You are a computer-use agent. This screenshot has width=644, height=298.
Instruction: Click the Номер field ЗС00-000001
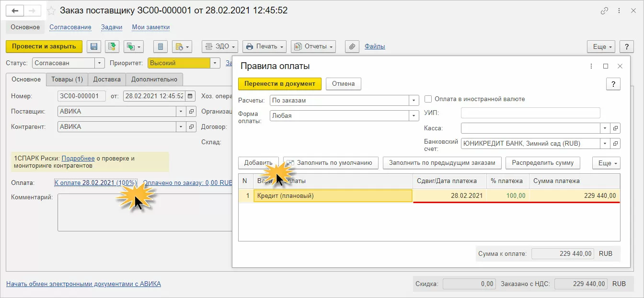(x=81, y=96)
